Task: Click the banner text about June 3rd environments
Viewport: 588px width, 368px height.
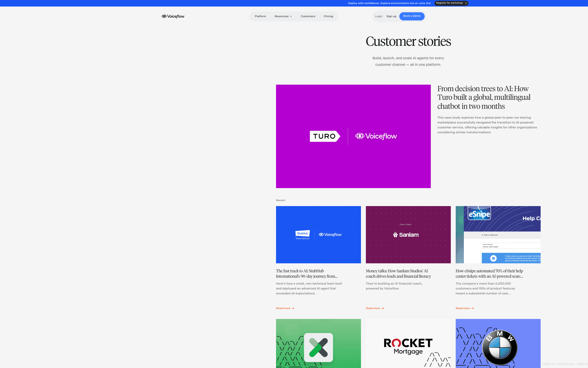Action: pyautogui.click(x=390, y=3)
